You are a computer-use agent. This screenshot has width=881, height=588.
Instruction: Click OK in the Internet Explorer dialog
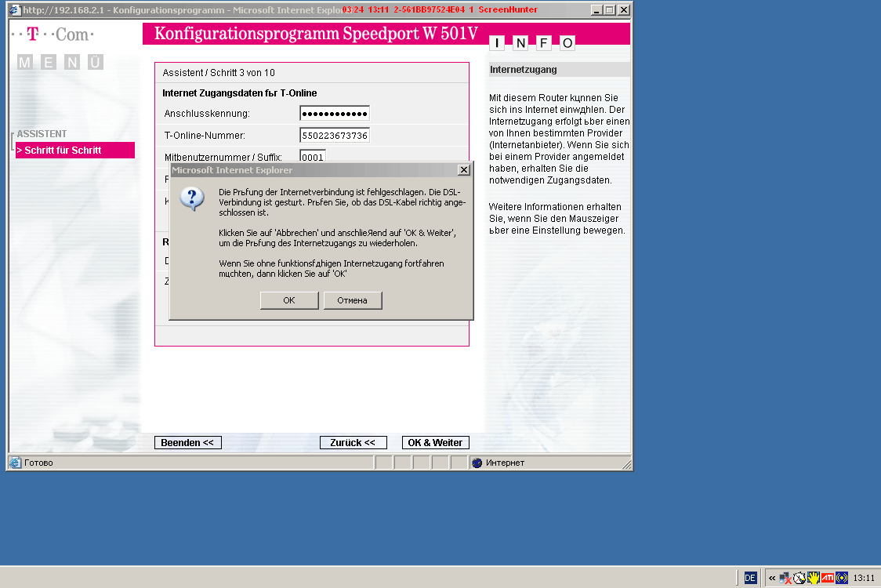click(x=289, y=300)
